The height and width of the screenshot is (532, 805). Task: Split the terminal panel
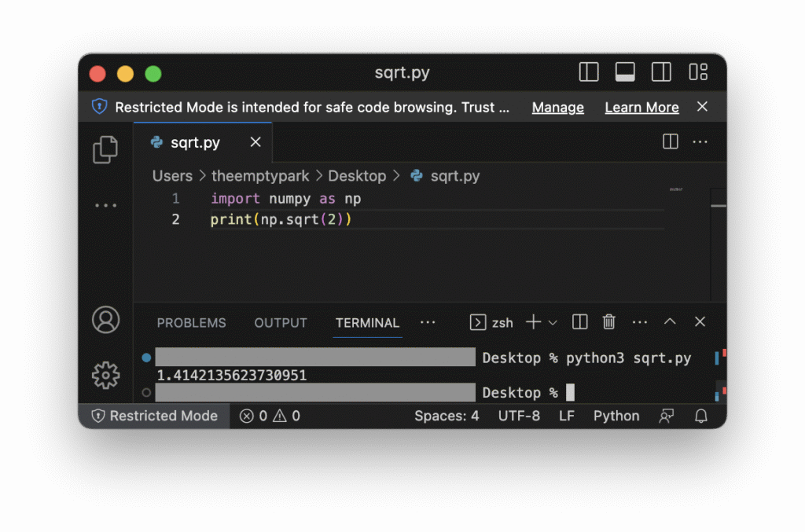(x=580, y=322)
